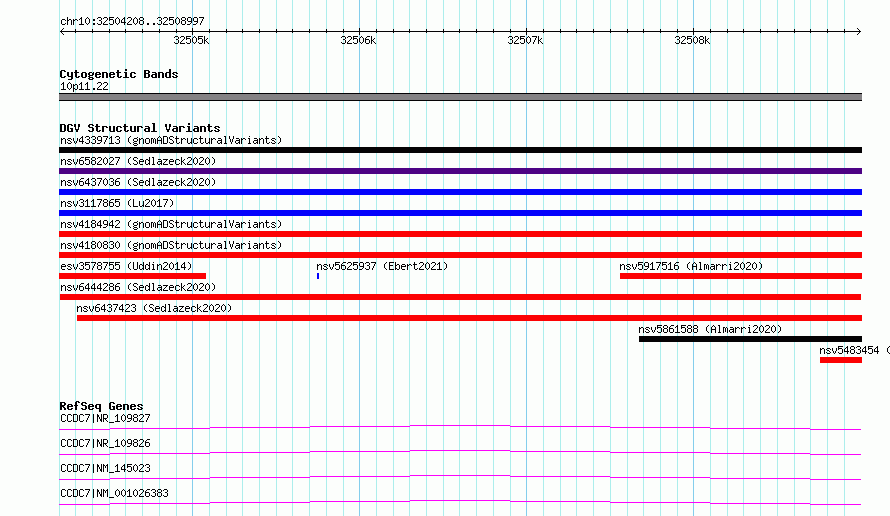
Task: Click the nsv4339713 gnomAD variant label
Action: pos(171,140)
